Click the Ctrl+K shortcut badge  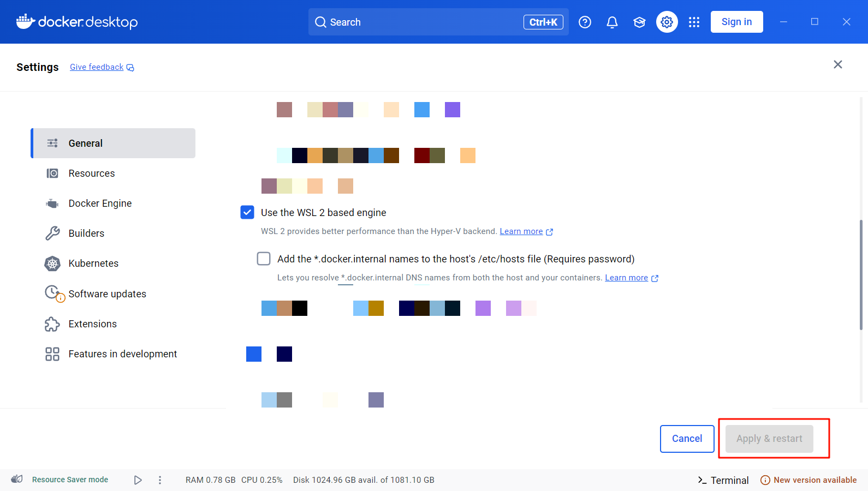tap(543, 22)
